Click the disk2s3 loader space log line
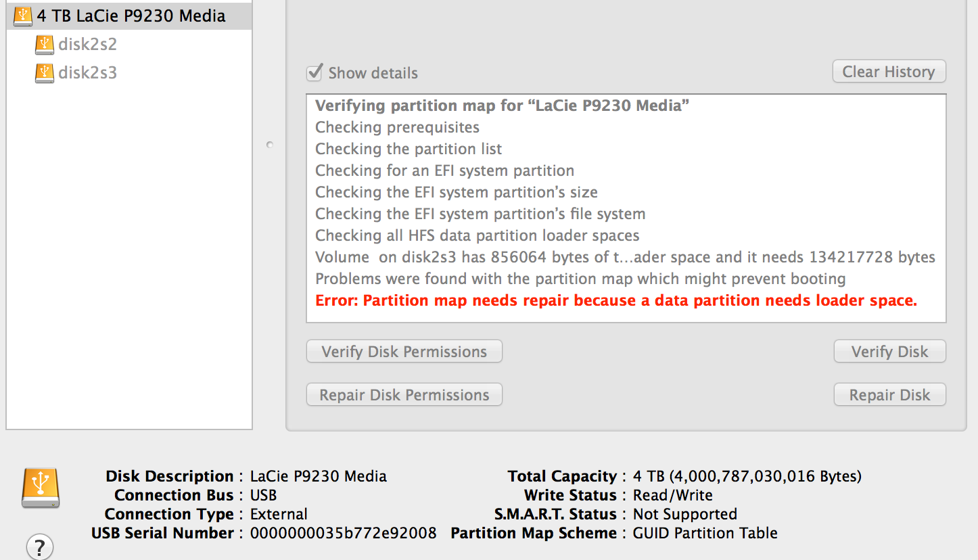The image size is (978, 560). click(625, 258)
